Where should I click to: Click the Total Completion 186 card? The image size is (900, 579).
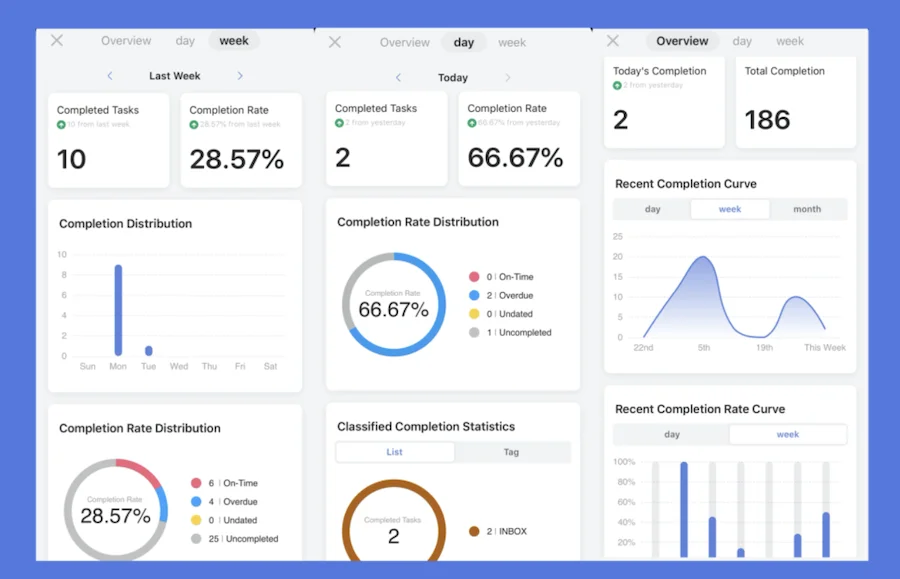pyautogui.click(x=796, y=102)
